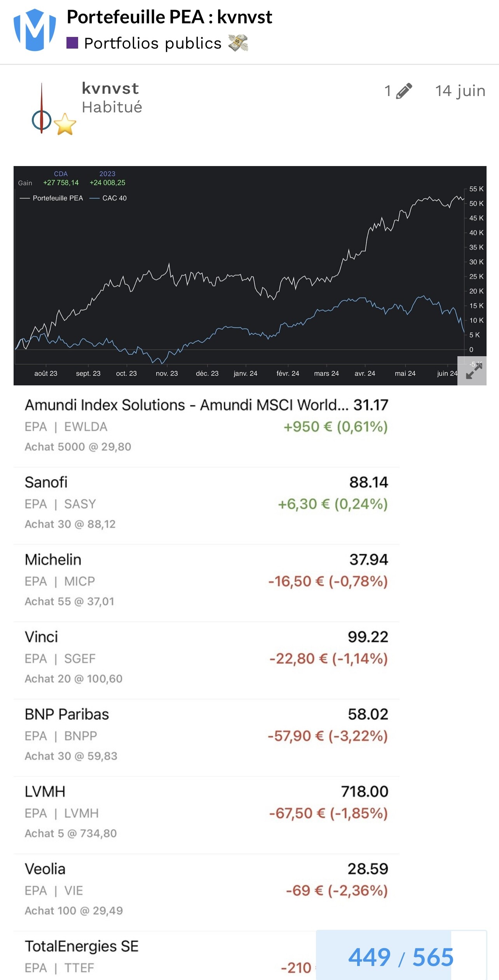Click the 14 juin post date
The image size is (499, 980).
[x=460, y=91]
